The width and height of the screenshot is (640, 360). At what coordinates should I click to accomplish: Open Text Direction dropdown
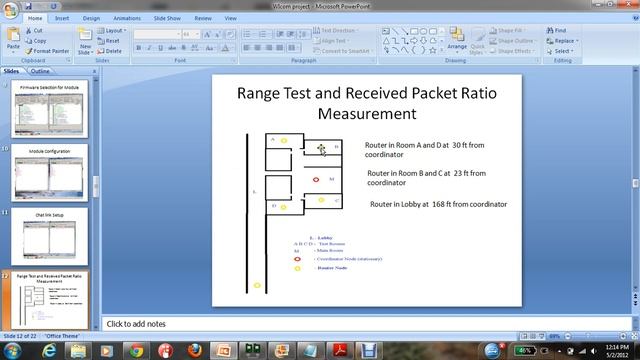click(336, 31)
